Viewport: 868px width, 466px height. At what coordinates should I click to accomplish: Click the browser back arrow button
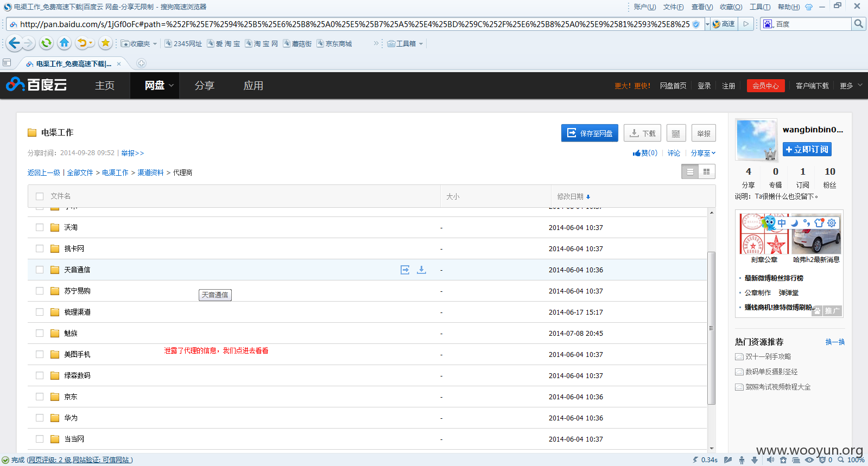click(x=14, y=43)
